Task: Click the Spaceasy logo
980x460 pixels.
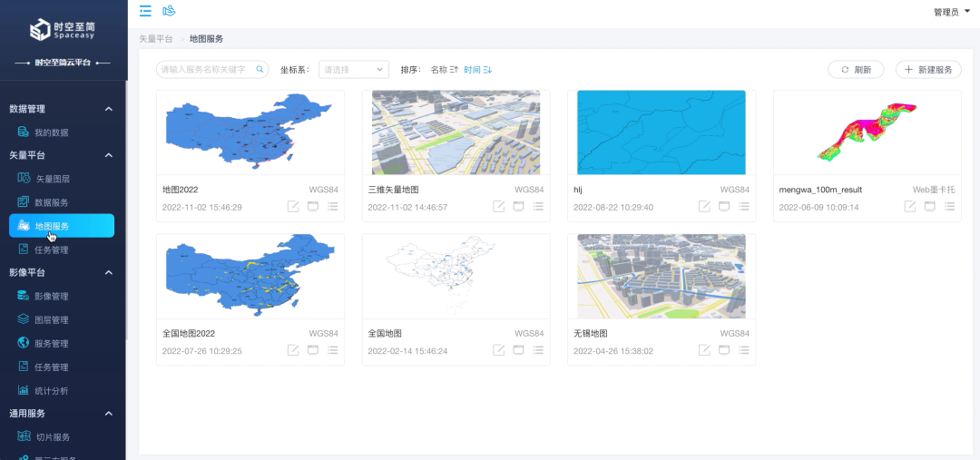Action: coord(64,30)
